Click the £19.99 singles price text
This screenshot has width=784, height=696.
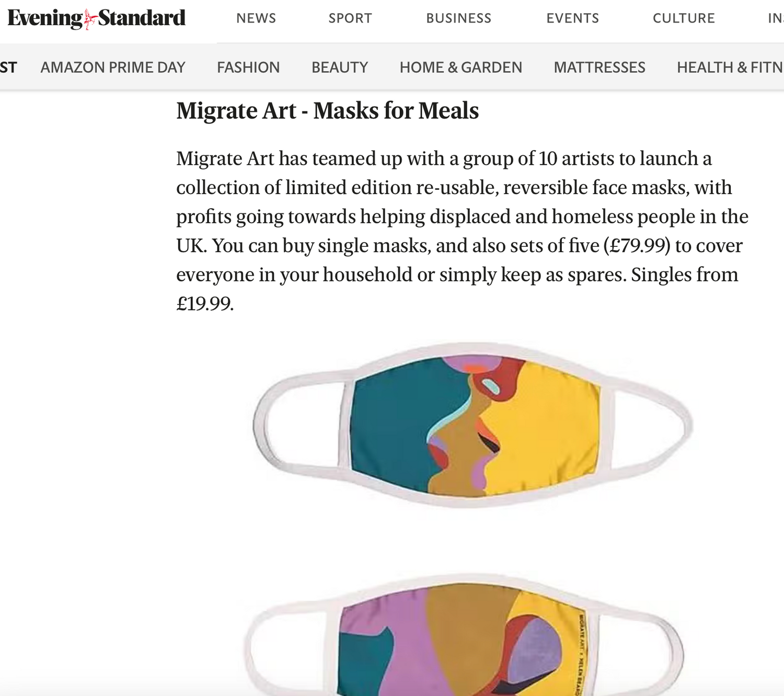point(204,304)
